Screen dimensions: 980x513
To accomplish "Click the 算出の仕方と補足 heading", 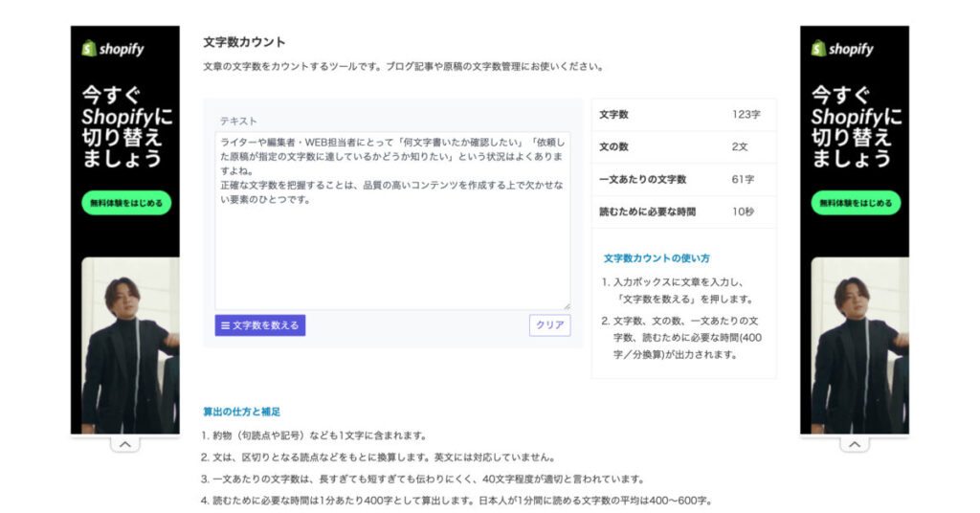I will click(241, 412).
